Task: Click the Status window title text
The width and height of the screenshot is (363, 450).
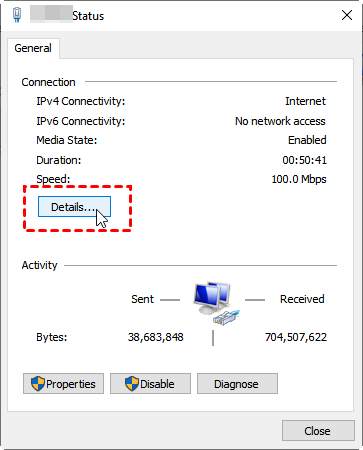Action: 88,16
